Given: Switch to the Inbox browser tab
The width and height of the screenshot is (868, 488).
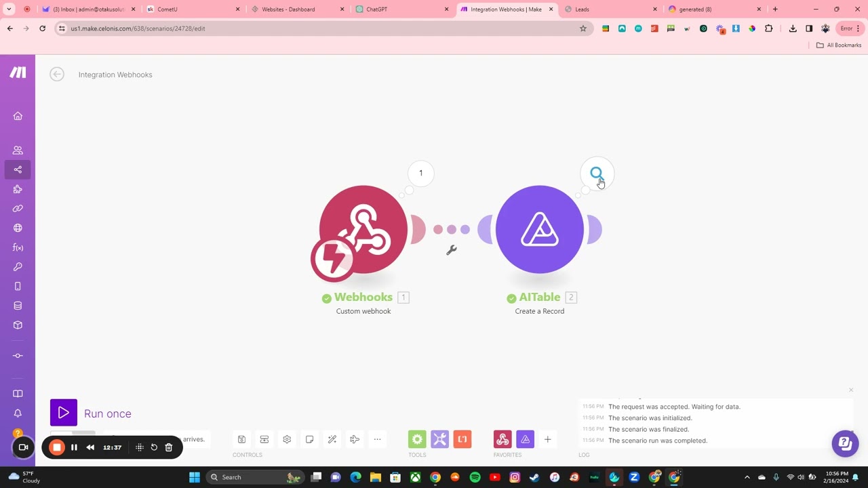Looking at the screenshot, I should (x=88, y=9).
